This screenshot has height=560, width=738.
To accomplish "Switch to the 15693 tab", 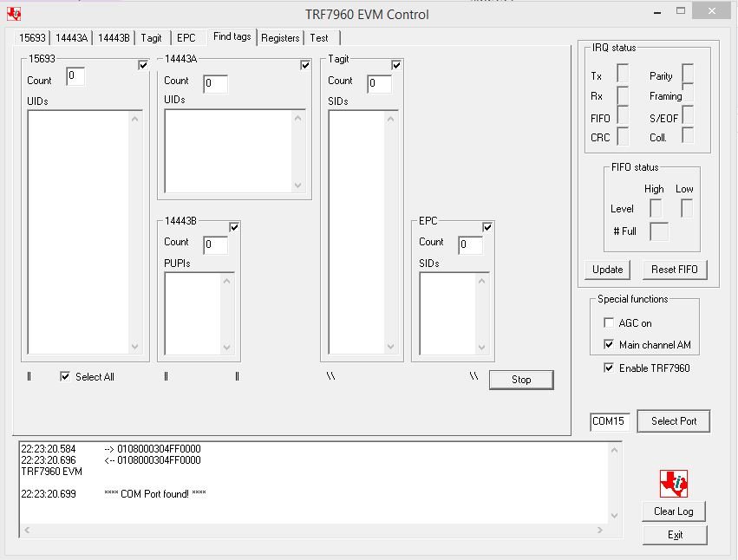I will click(32, 37).
